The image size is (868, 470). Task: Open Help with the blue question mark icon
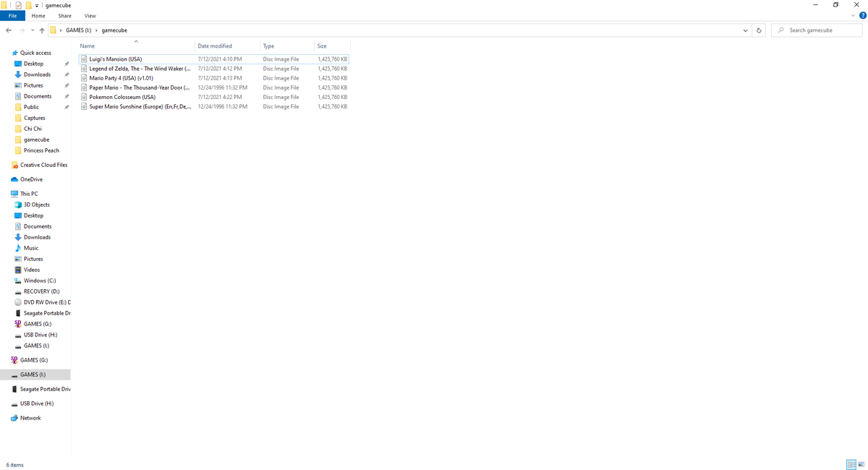[862, 16]
